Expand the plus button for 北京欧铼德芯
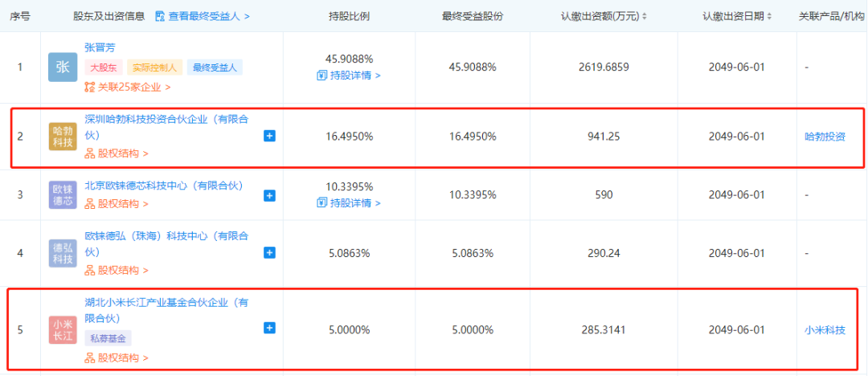Image resolution: width=868 pixels, height=376 pixels. click(x=269, y=195)
